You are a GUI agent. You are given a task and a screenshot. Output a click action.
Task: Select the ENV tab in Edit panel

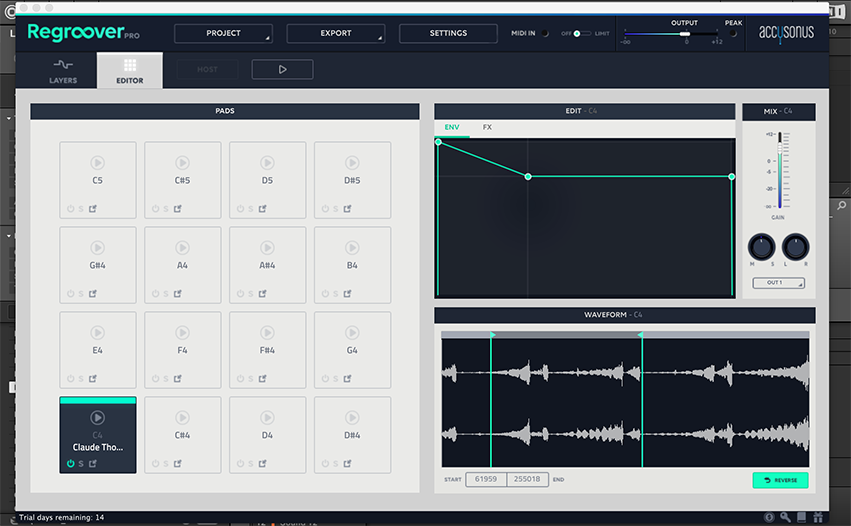click(x=452, y=127)
